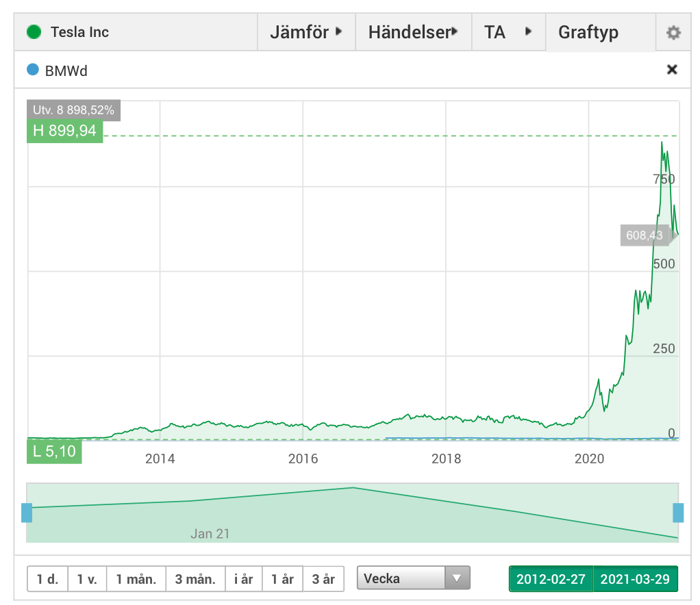Click the 2020 axis label

point(589,459)
